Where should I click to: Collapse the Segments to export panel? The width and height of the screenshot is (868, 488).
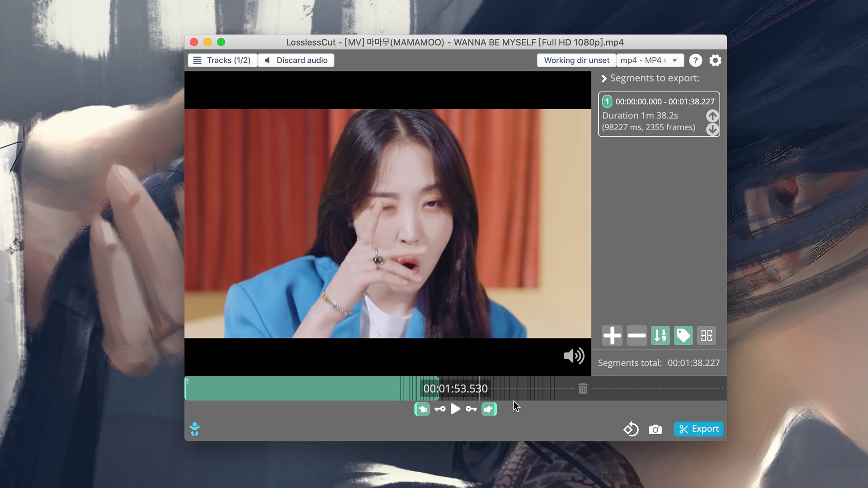tap(604, 78)
